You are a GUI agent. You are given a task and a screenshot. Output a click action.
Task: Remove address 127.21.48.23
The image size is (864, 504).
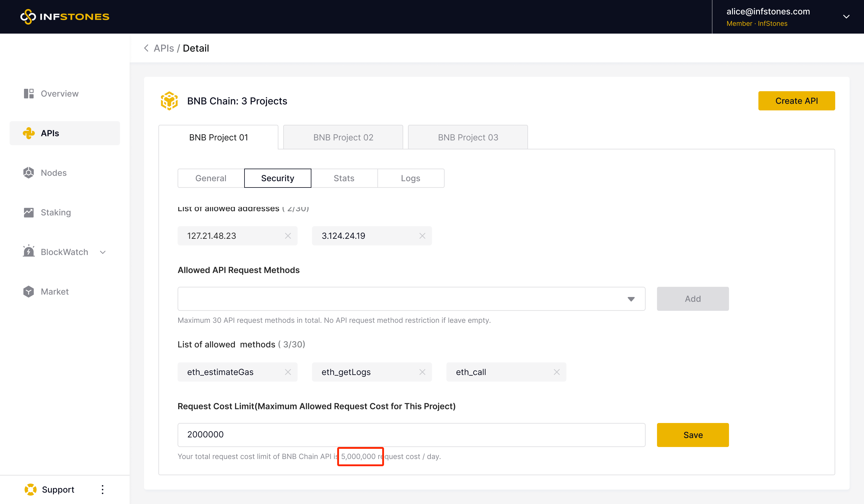click(x=288, y=235)
